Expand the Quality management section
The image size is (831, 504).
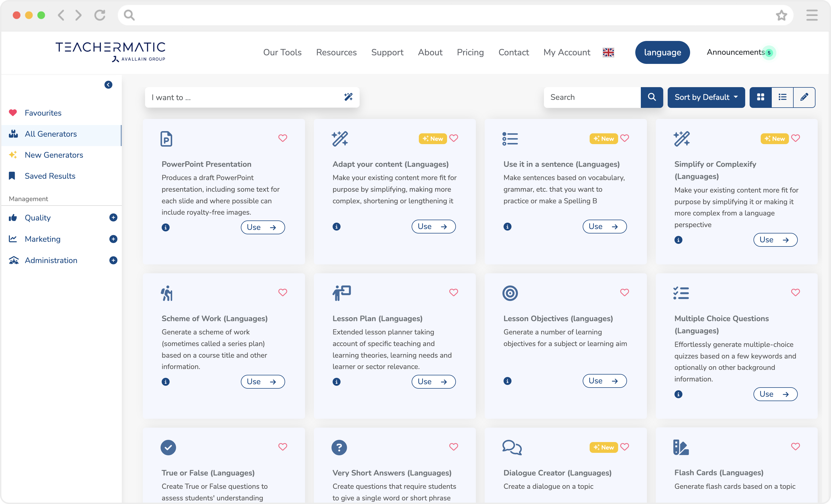[113, 217]
